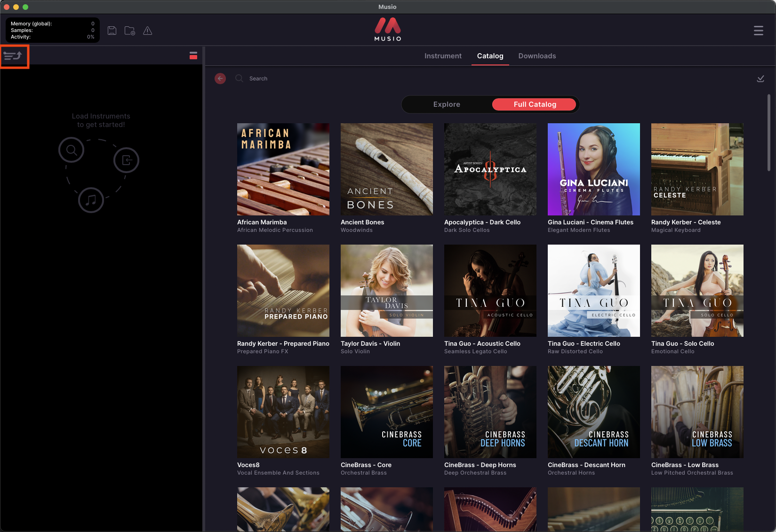Select CineBrass Low Brass cover
Image resolution: width=776 pixels, height=532 pixels.
[x=697, y=412]
